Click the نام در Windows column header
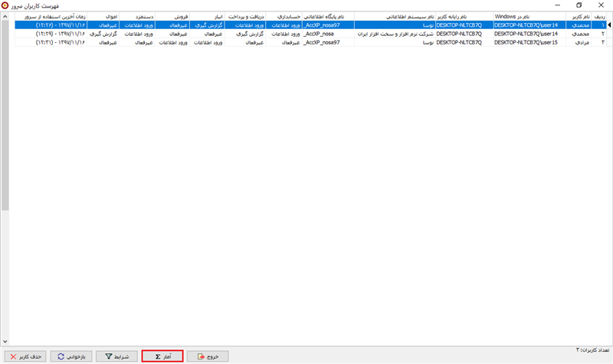This screenshot has height=364, width=613. click(529, 15)
